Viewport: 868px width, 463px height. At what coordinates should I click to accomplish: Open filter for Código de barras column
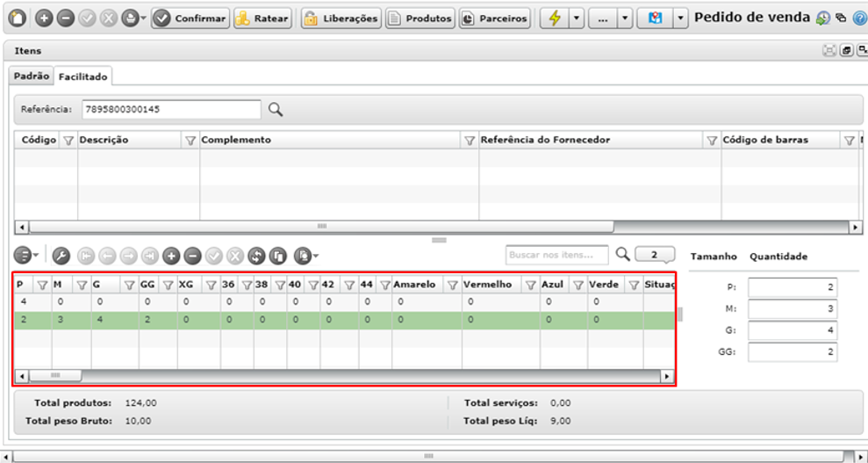[850, 141]
